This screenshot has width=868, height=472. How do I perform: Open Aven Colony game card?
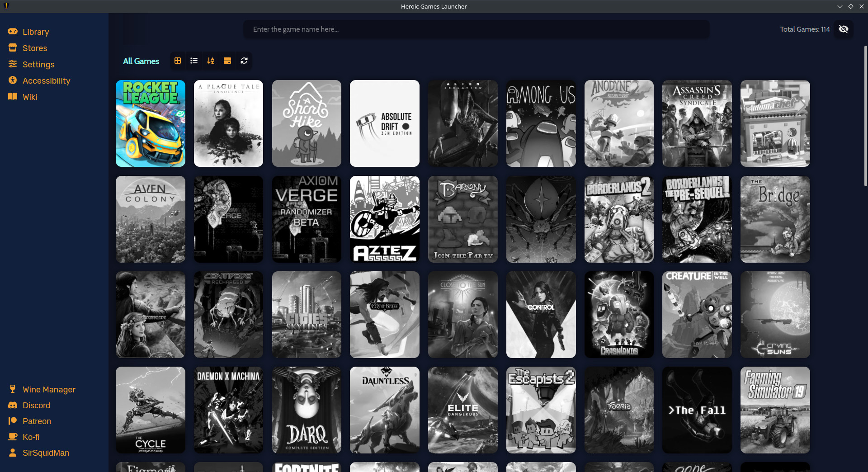151,219
